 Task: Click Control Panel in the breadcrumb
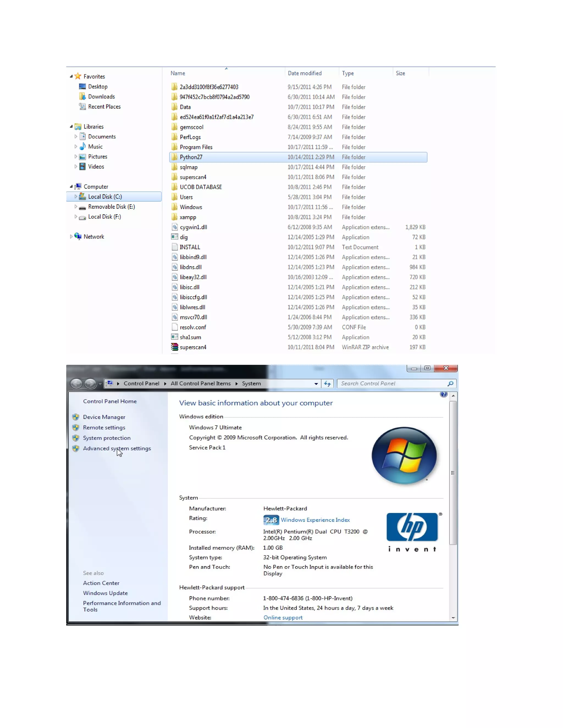click(x=141, y=383)
